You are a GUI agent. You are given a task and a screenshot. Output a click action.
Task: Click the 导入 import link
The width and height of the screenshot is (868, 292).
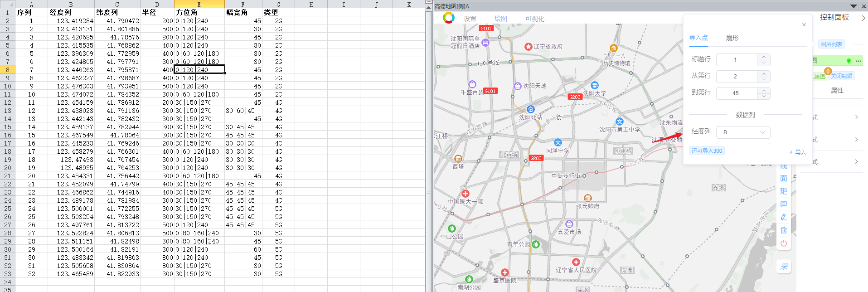tap(797, 152)
